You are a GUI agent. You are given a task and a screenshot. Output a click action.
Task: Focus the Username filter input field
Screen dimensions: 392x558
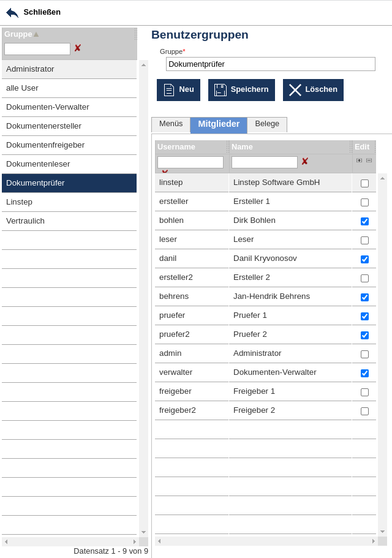[190, 162]
